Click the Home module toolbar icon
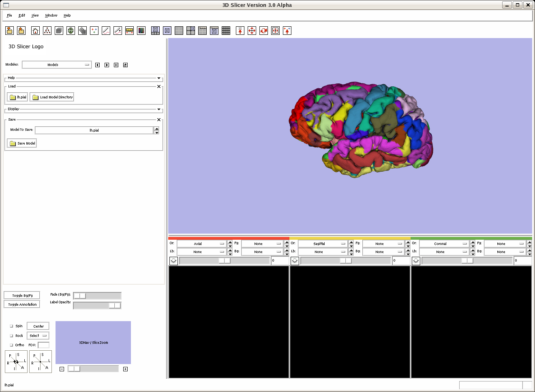This screenshot has width=535, height=392. tap(36, 31)
